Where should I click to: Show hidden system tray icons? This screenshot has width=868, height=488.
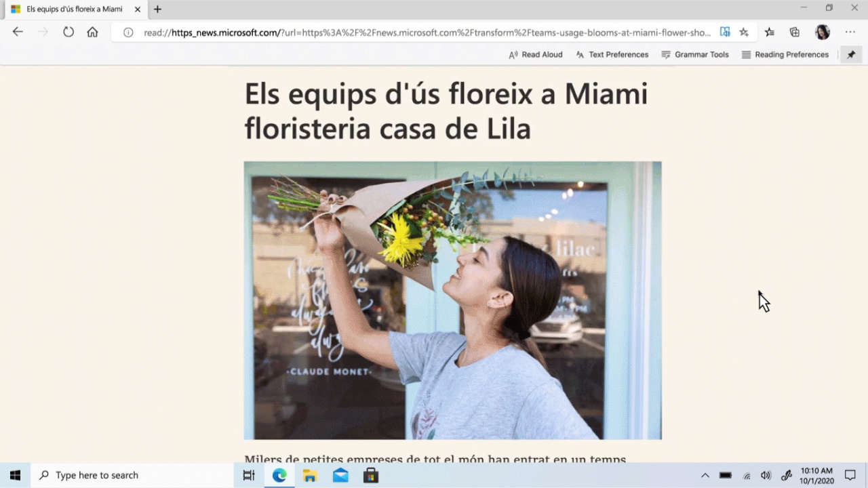705,475
